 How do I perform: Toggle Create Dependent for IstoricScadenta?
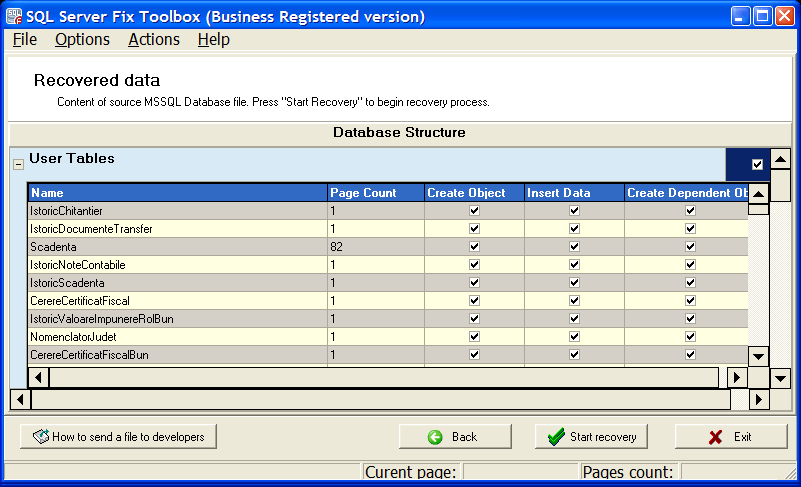pos(690,283)
